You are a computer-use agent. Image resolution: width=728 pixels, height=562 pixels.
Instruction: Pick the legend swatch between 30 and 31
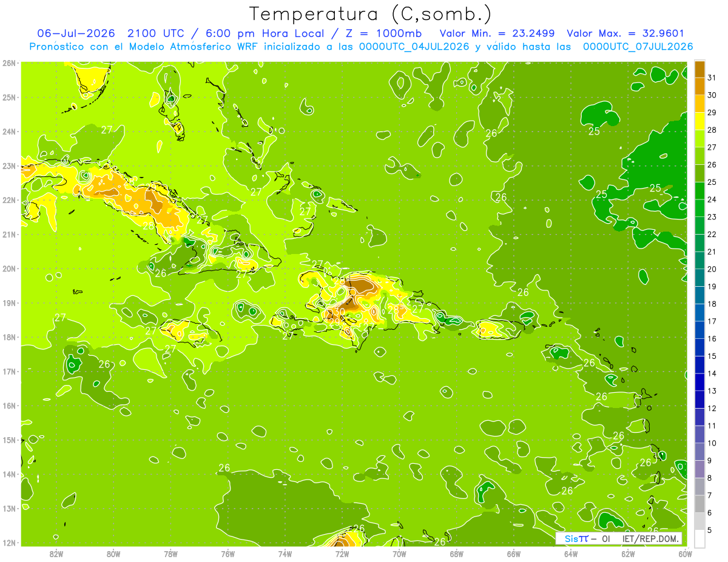point(699,86)
